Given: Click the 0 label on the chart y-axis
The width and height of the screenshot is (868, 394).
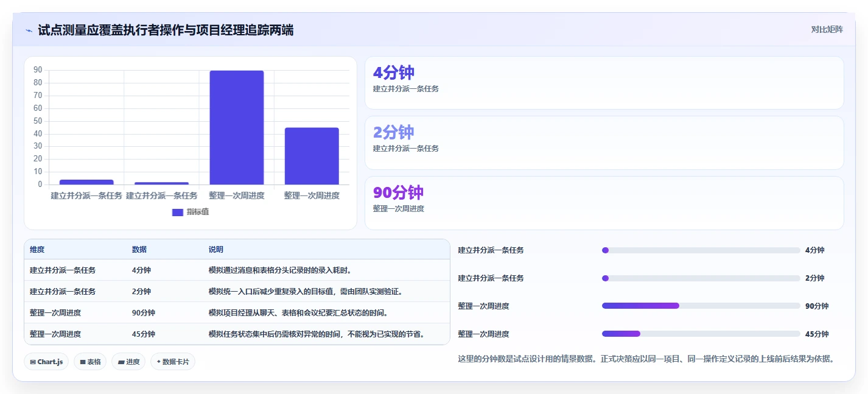Looking at the screenshot, I should tap(40, 184).
